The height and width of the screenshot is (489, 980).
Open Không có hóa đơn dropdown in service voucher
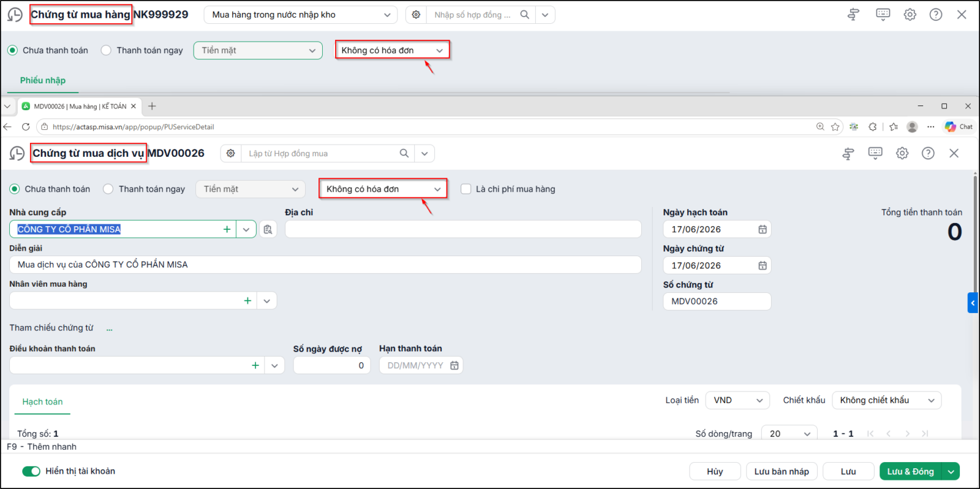coord(383,189)
